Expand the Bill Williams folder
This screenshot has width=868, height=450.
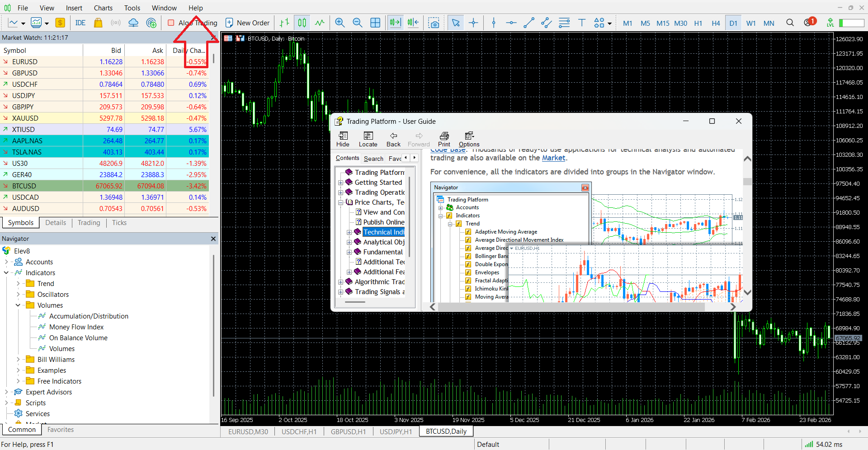(x=18, y=360)
